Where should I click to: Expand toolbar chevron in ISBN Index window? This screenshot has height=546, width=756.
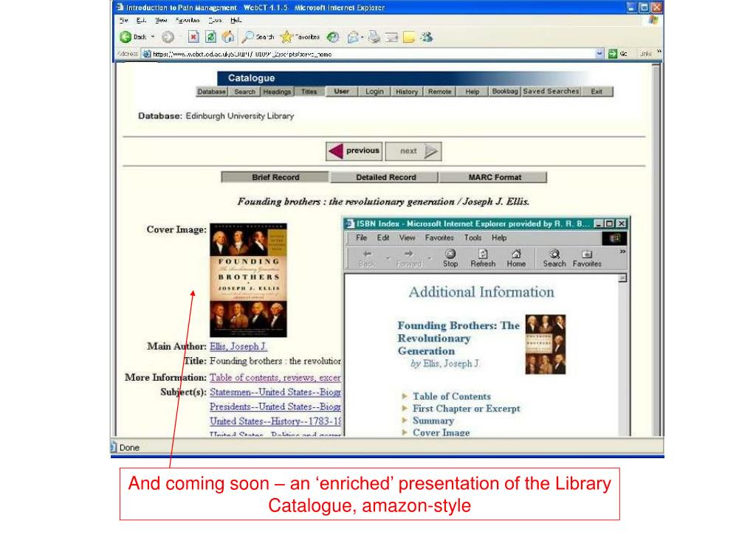pyautogui.click(x=622, y=252)
